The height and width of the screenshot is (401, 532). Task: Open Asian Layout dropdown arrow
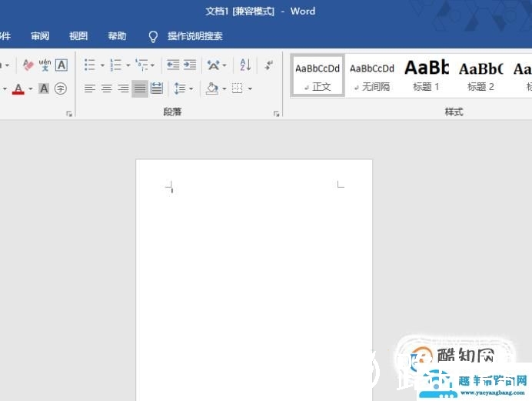tap(224, 65)
